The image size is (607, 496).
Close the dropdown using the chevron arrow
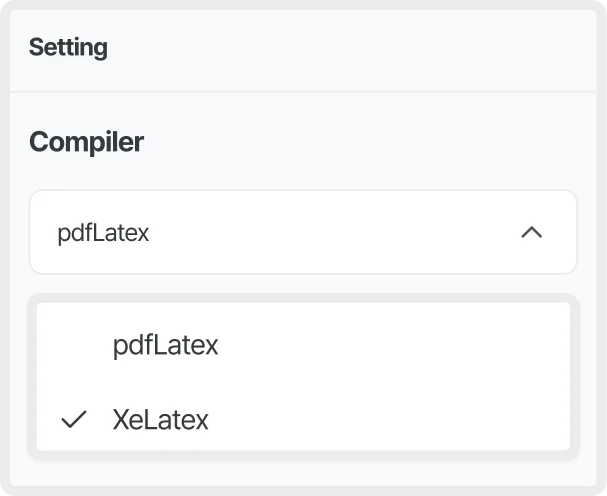point(532,232)
